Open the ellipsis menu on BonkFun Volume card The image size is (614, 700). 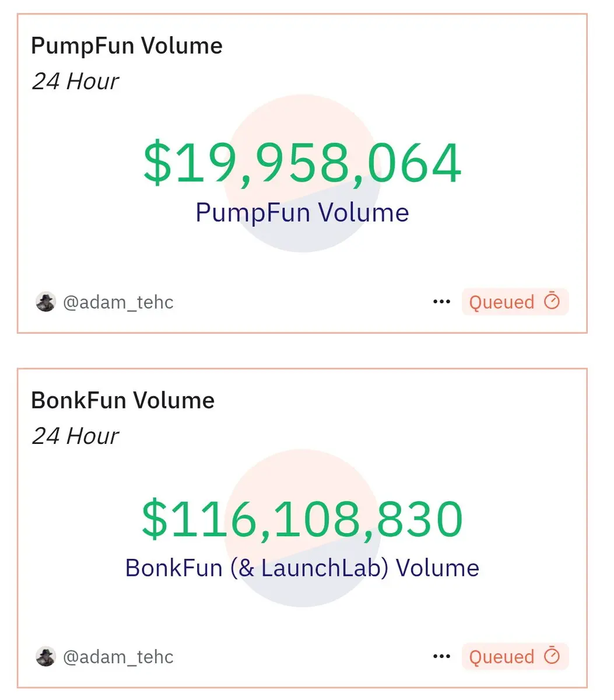click(x=441, y=656)
